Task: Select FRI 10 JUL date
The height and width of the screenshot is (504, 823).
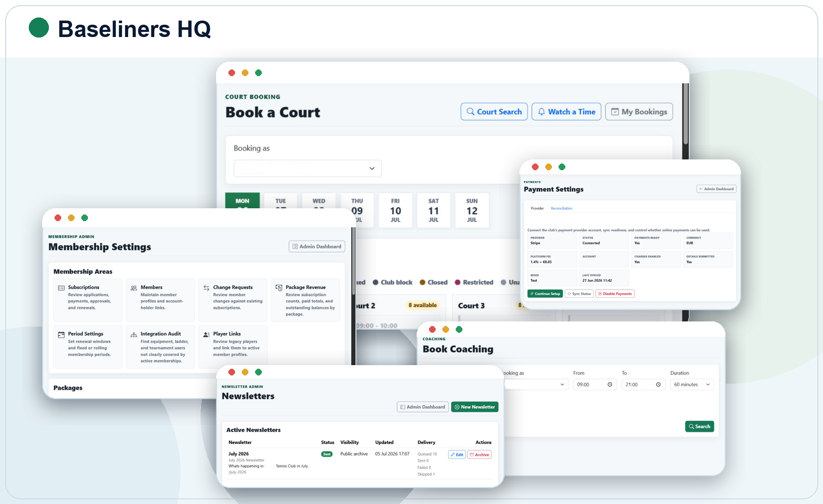Action: (x=395, y=210)
